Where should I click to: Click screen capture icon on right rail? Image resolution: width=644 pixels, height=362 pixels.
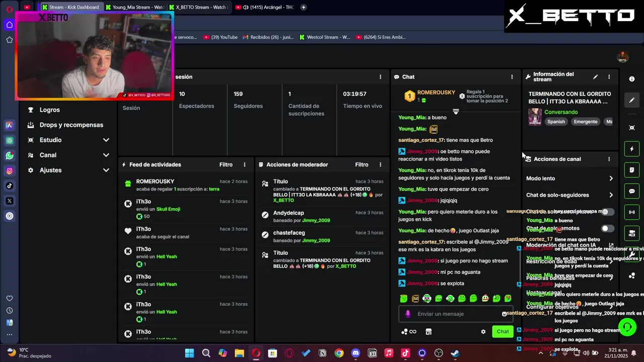[632, 128]
